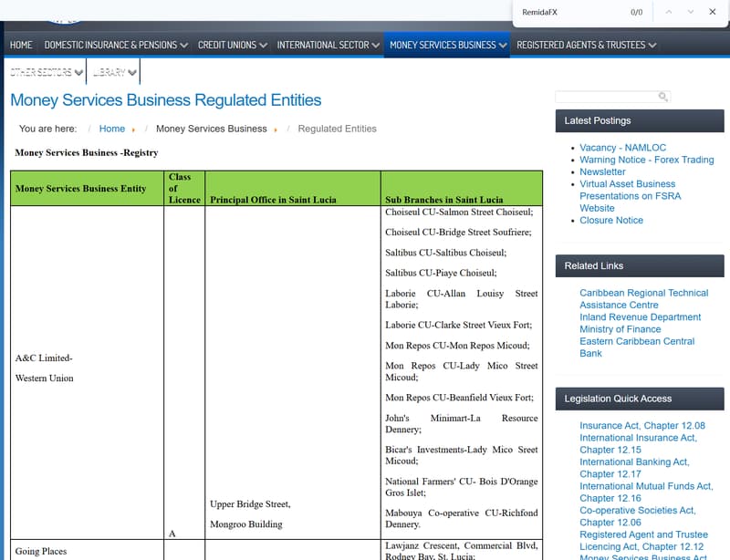Viewport: 730px width, 560px height.
Task: Click Mabouya Co-operative CU-Richfond Dennery entry
Action: point(462,519)
